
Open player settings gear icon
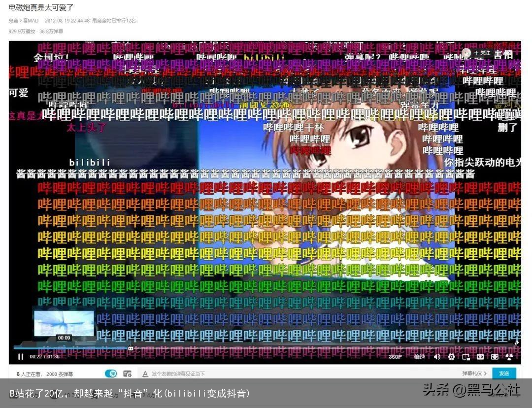[452, 357]
